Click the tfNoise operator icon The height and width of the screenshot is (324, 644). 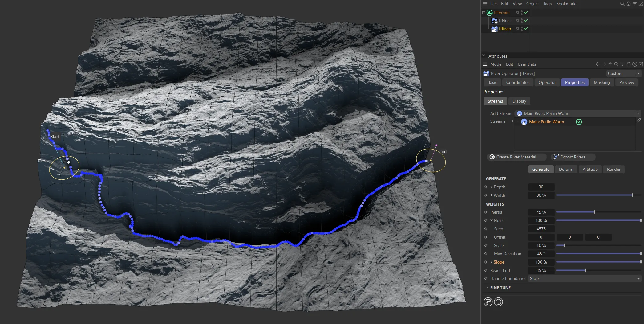tap(495, 21)
